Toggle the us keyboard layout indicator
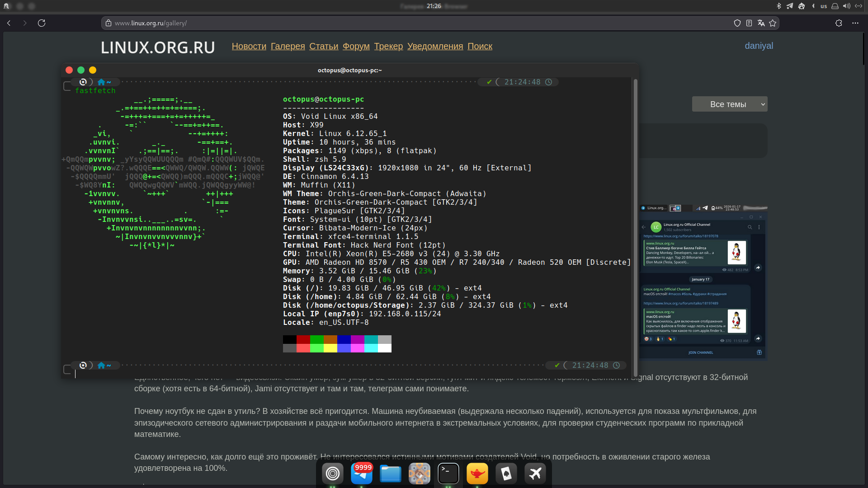Viewport: 868px width, 488px height. point(824,6)
